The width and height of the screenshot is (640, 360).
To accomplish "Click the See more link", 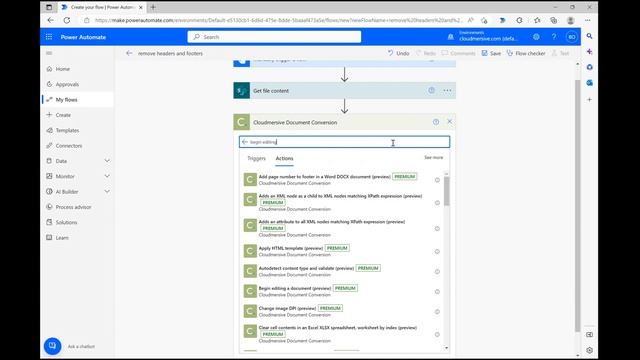I will (433, 158).
